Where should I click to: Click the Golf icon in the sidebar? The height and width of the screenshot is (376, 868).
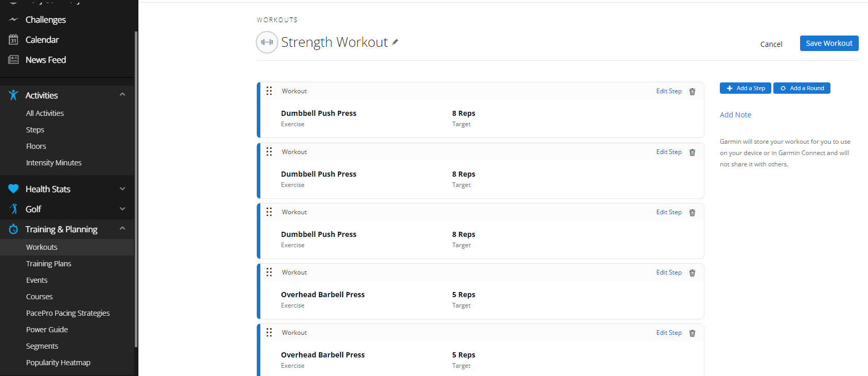pyautogui.click(x=13, y=209)
